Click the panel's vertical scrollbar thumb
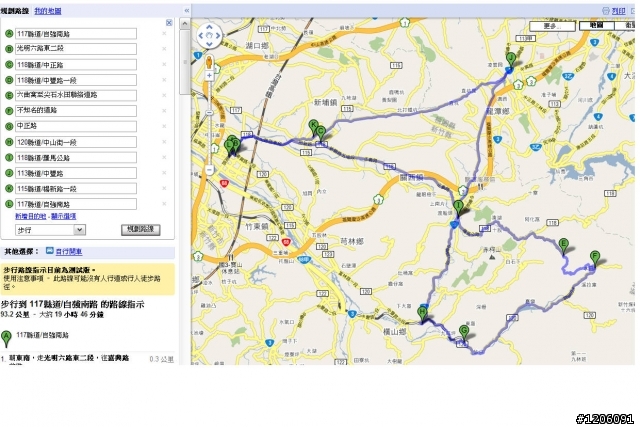 [x=184, y=62]
